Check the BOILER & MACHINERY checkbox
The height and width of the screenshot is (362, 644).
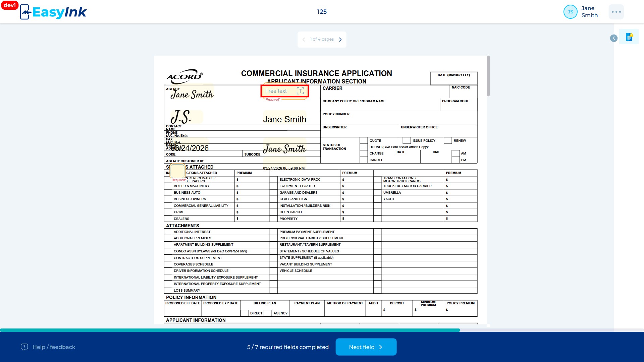click(x=168, y=186)
